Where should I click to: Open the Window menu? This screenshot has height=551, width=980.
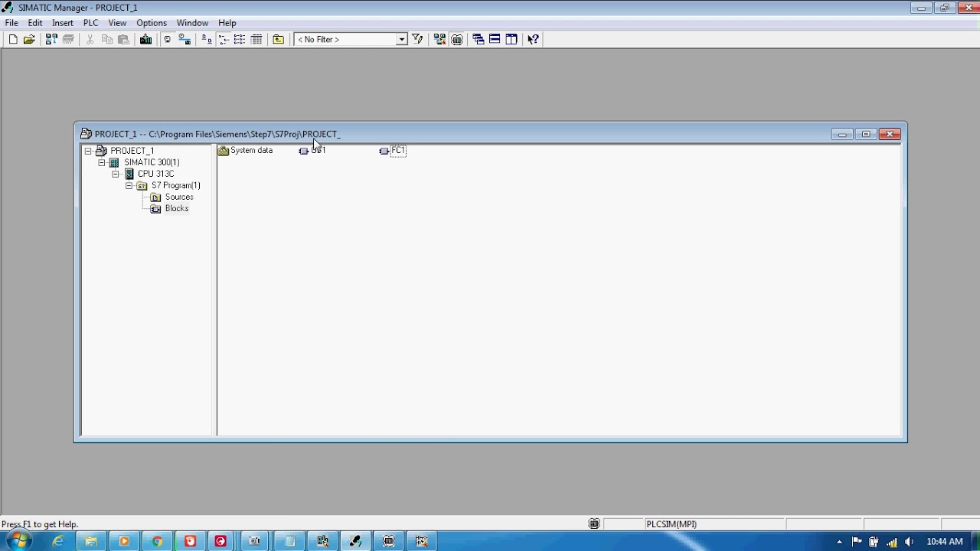point(192,23)
